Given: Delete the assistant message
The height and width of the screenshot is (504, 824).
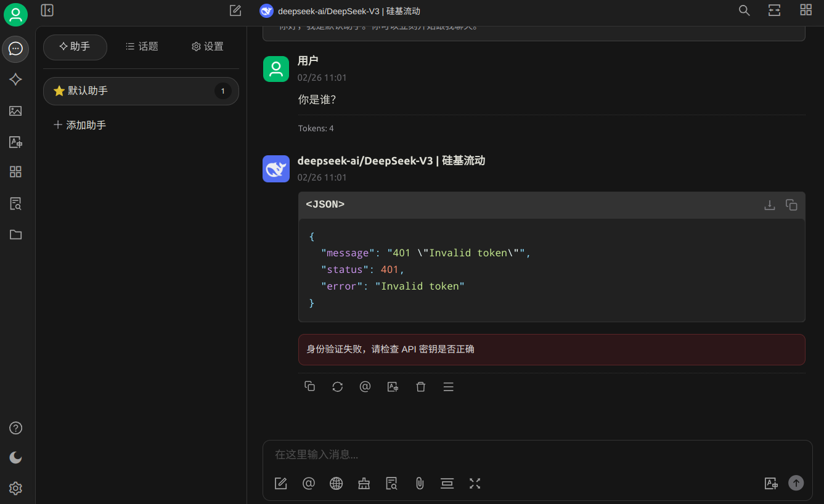Looking at the screenshot, I should [x=421, y=387].
